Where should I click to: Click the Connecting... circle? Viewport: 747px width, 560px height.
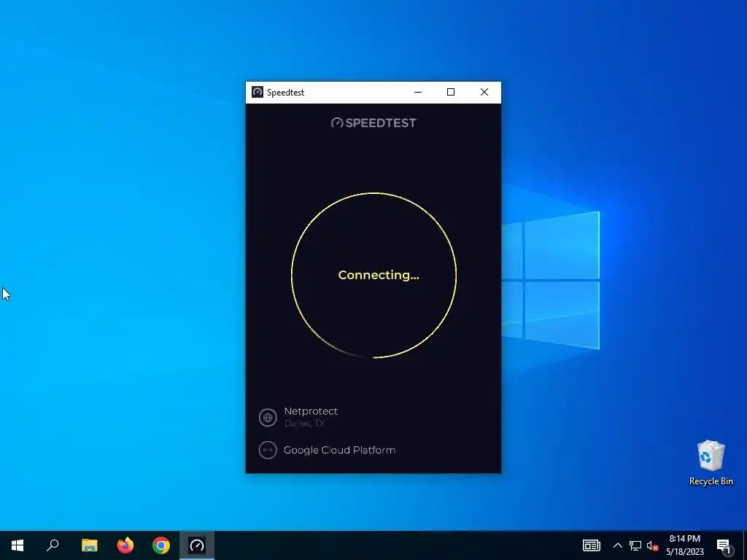pyautogui.click(x=374, y=275)
